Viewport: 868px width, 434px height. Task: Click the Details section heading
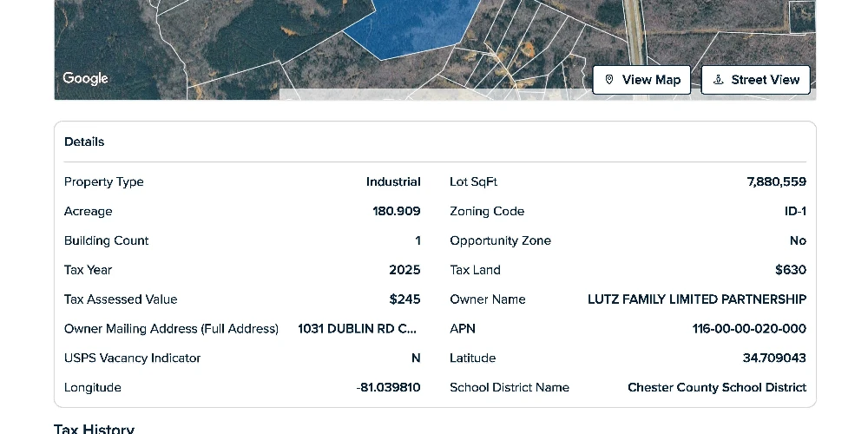(84, 141)
